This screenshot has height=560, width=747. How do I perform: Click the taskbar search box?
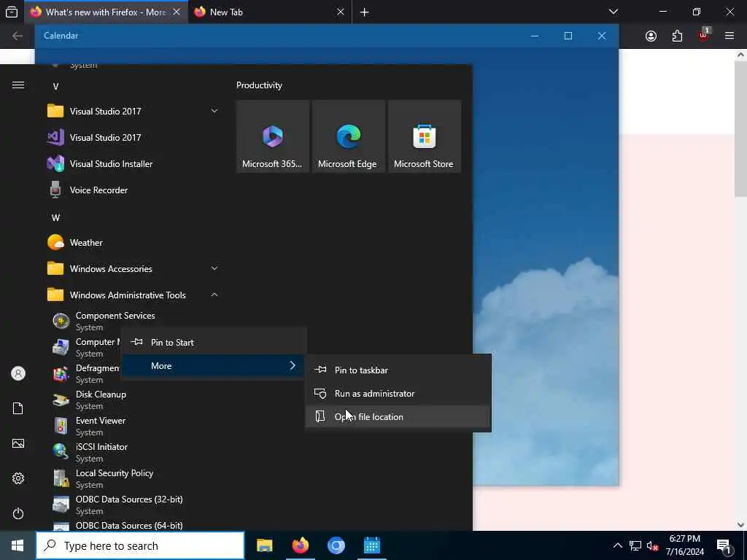click(140, 545)
